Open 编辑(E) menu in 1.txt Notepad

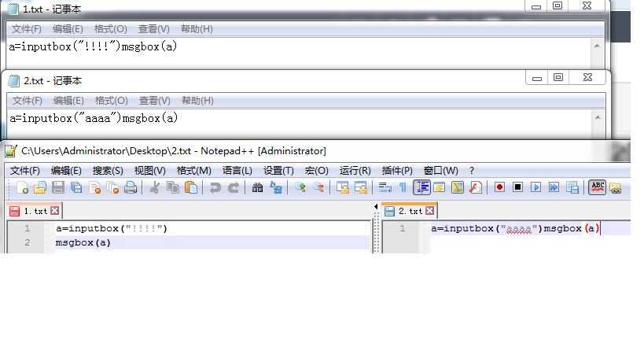point(68,29)
